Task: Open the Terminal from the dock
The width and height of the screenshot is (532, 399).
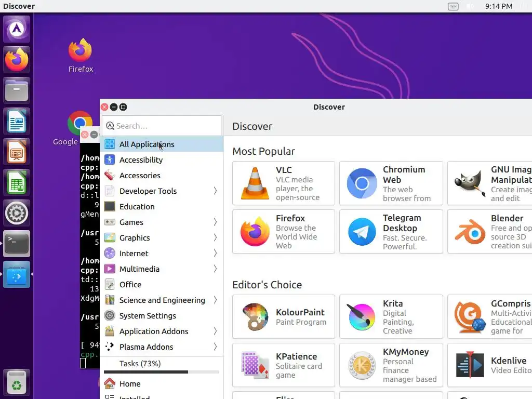Action: point(17,244)
